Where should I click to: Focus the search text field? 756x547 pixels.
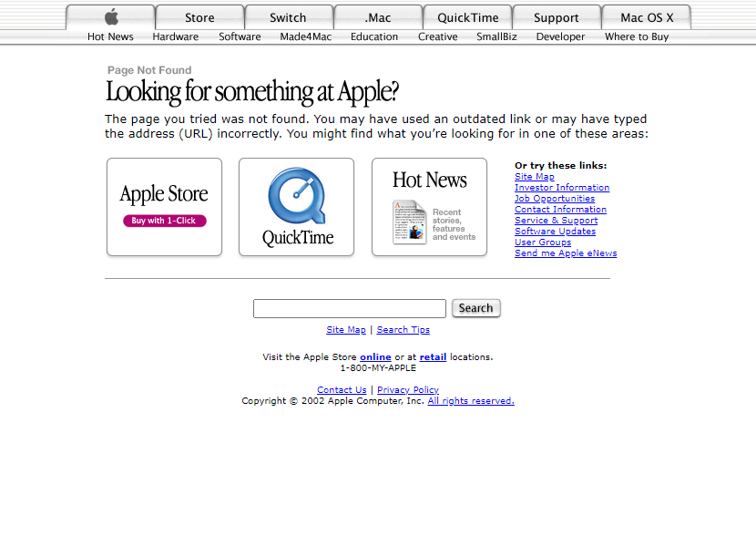point(350,308)
